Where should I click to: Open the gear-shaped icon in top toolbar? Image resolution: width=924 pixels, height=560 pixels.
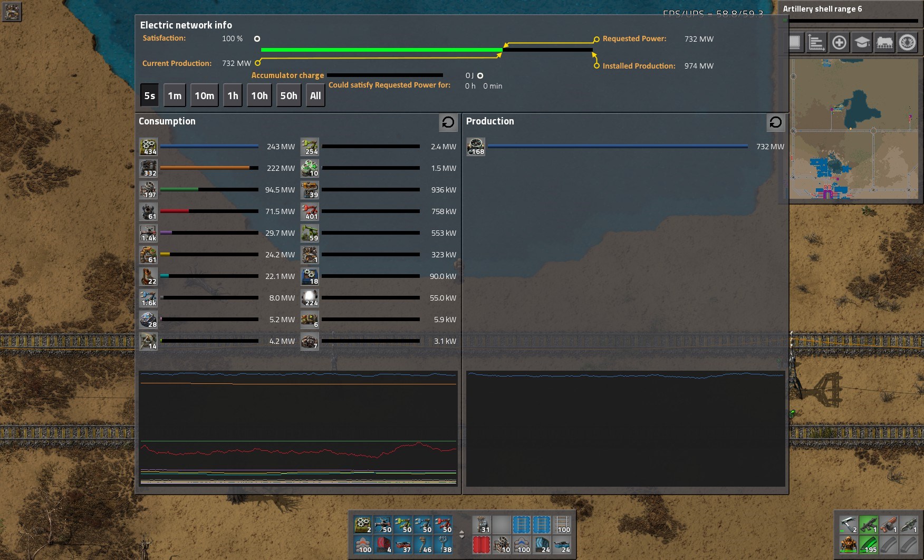(907, 42)
